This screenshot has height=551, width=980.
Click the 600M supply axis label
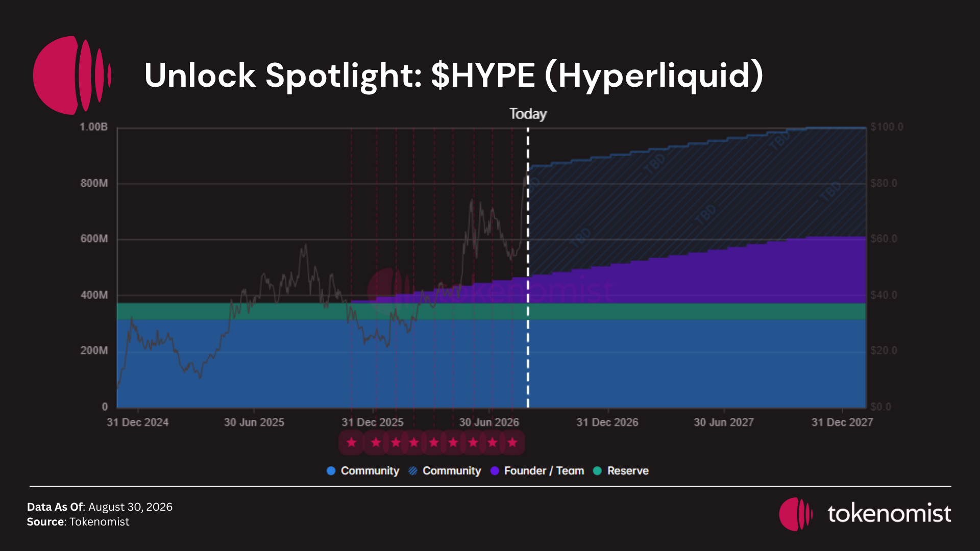click(x=94, y=239)
